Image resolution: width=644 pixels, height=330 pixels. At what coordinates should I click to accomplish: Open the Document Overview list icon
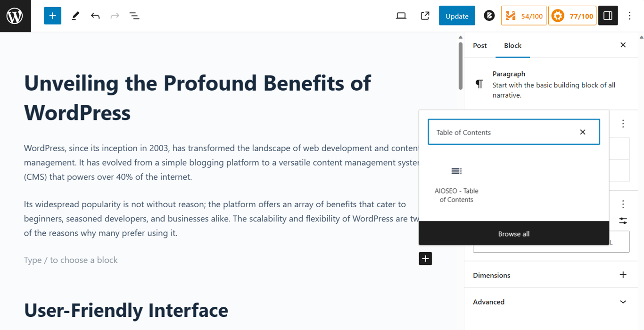pyautogui.click(x=134, y=16)
